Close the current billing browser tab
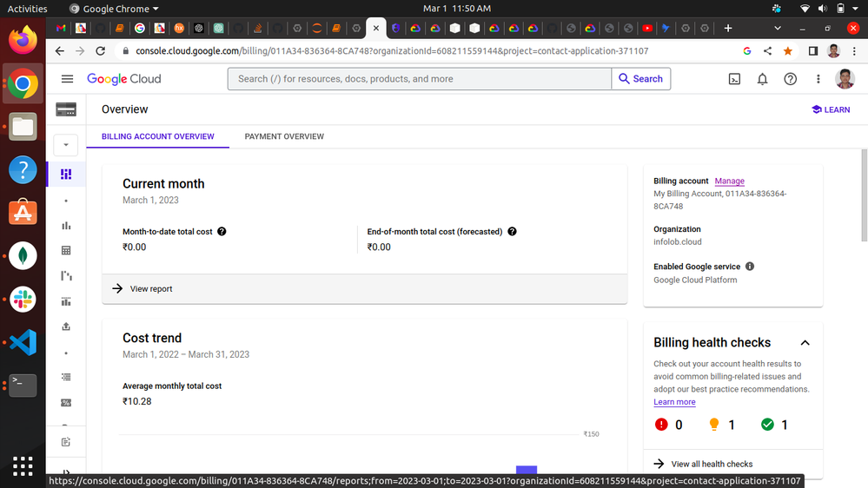 point(376,28)
